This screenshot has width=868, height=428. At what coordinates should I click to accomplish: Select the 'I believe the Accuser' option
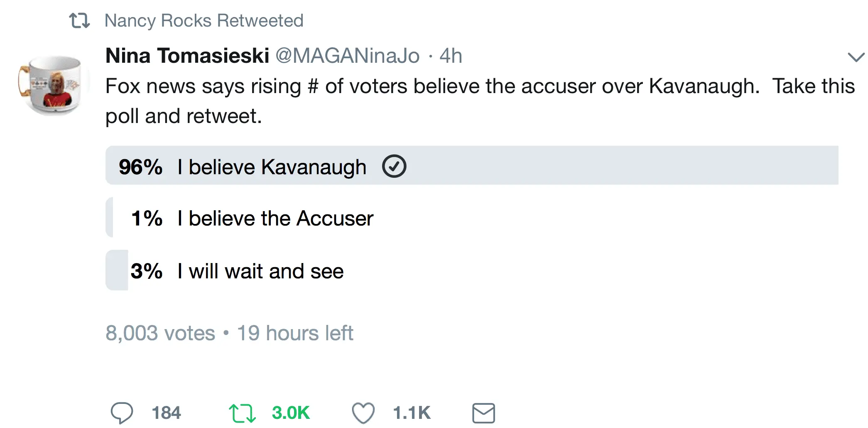275,219
